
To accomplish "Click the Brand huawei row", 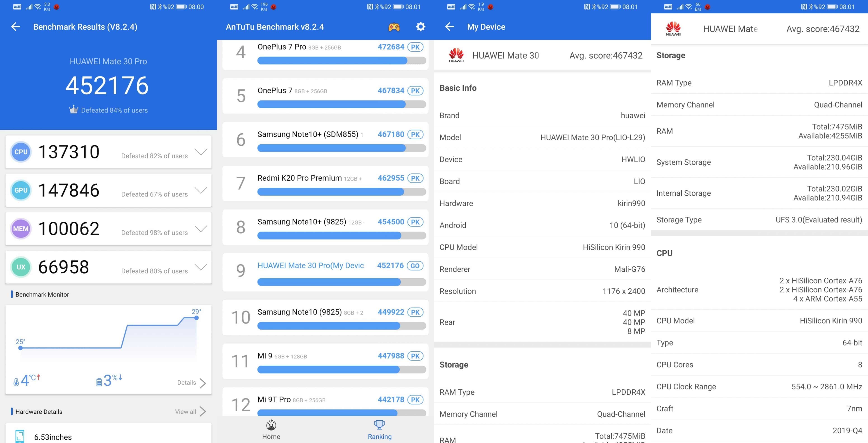I will coord(542,116).
